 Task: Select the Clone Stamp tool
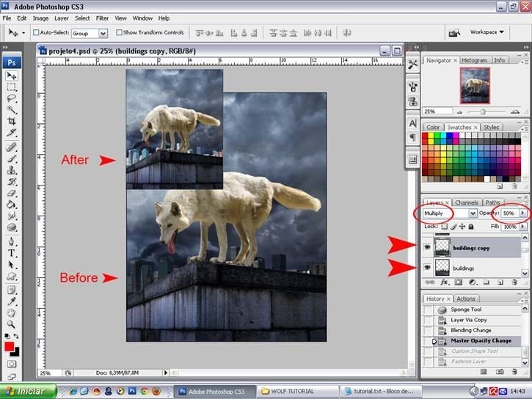point(12,170)
